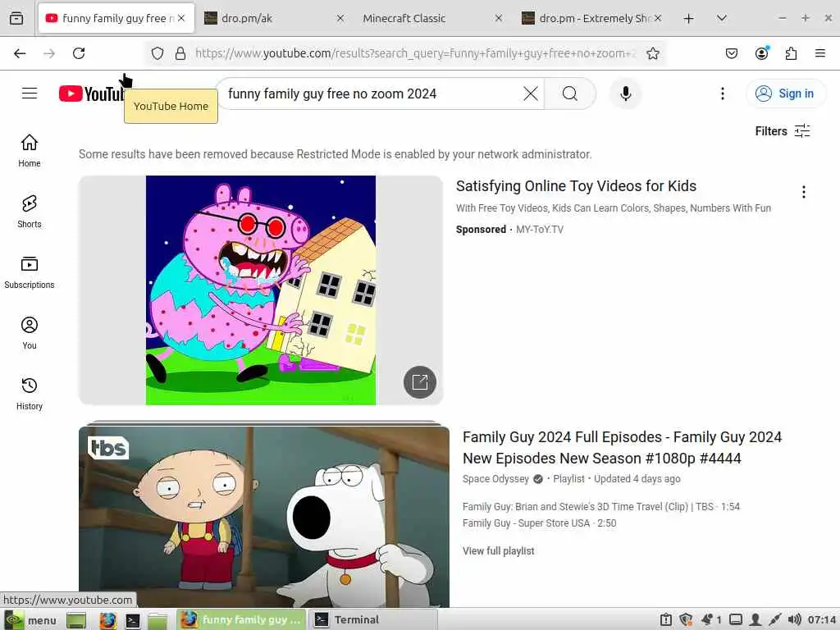Go forward one page
Image resolution: width=840 pixels, height=630 pixels.
coord(49,53)
